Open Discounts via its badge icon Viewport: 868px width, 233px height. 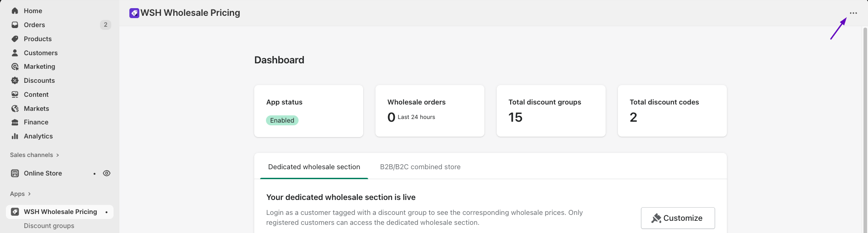click(x=15, y=81)
